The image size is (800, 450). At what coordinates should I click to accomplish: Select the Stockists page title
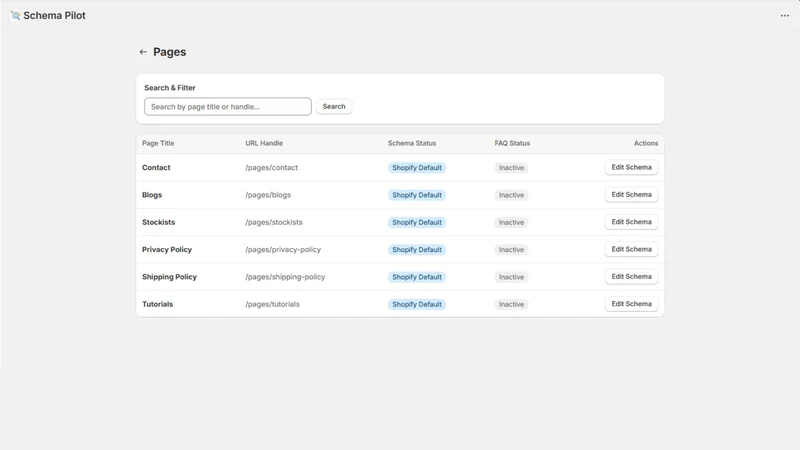pos(158,222)
